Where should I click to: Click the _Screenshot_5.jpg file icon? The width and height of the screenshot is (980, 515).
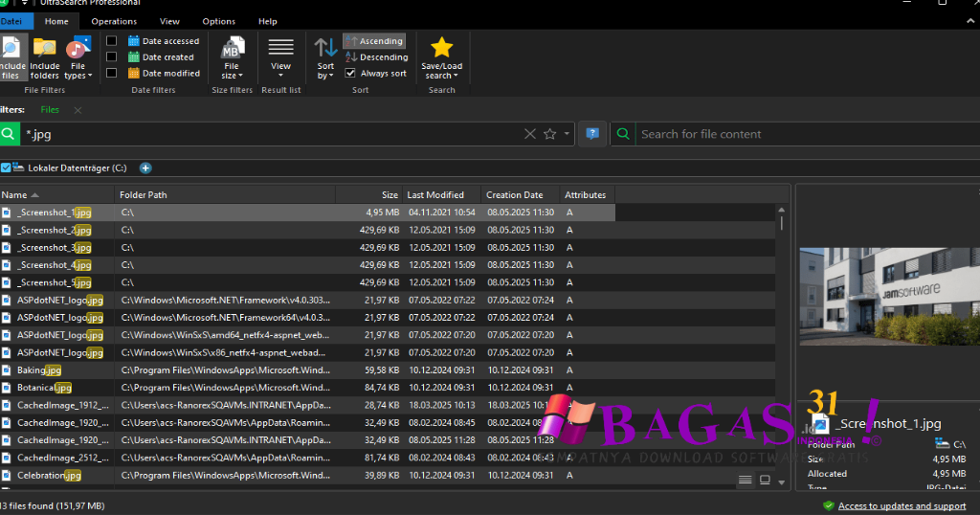[x=7, y=282]
